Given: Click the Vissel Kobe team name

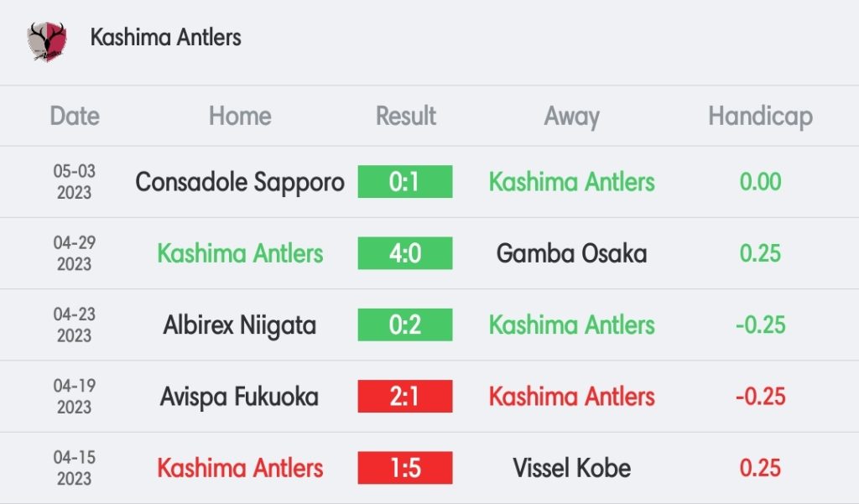Looking at the screenshot, I should pos(571,468).
